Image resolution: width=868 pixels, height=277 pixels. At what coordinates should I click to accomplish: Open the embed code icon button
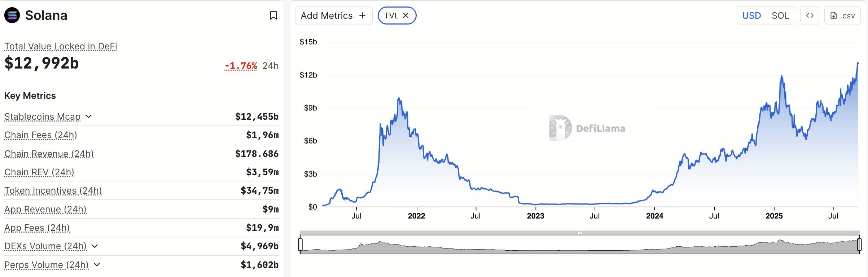[x=810, y=16]
